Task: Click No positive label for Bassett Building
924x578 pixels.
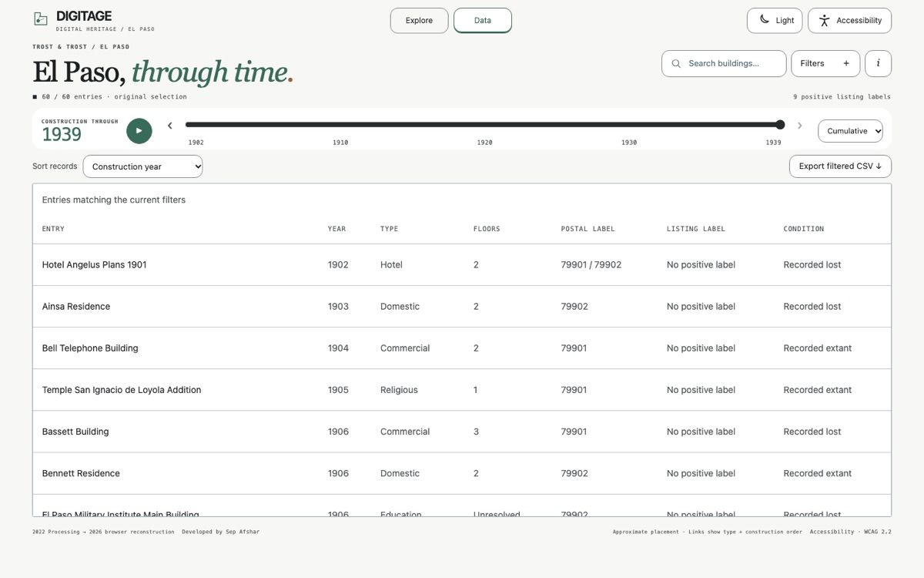Action: pyautogui.click(x=701, y=432)
